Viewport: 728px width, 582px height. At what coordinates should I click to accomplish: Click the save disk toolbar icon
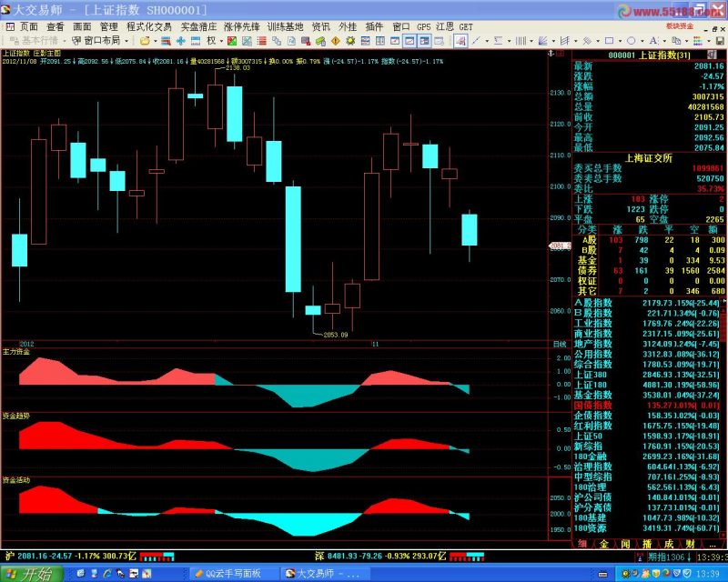[720, 41]
